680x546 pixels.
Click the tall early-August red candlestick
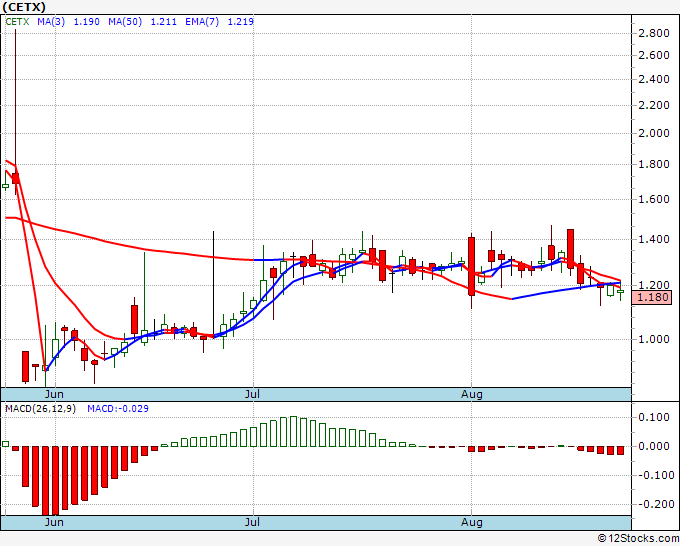(x=471, y=266)
